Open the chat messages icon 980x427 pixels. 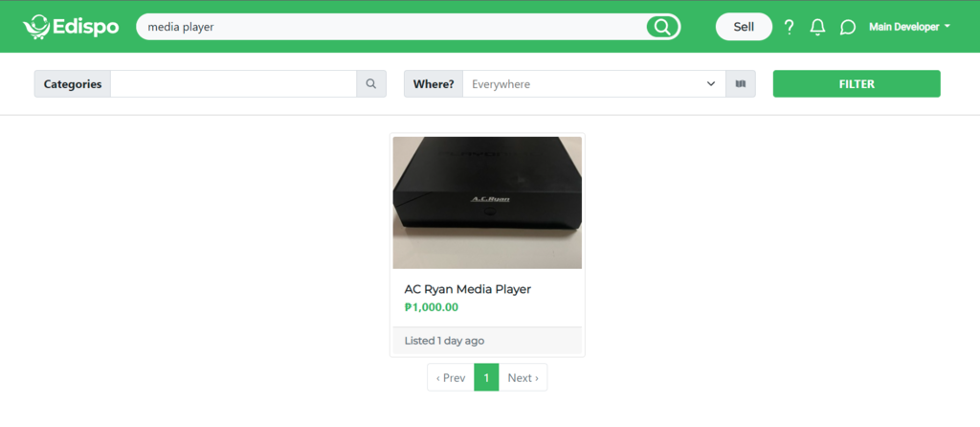[x=848, y=27]
